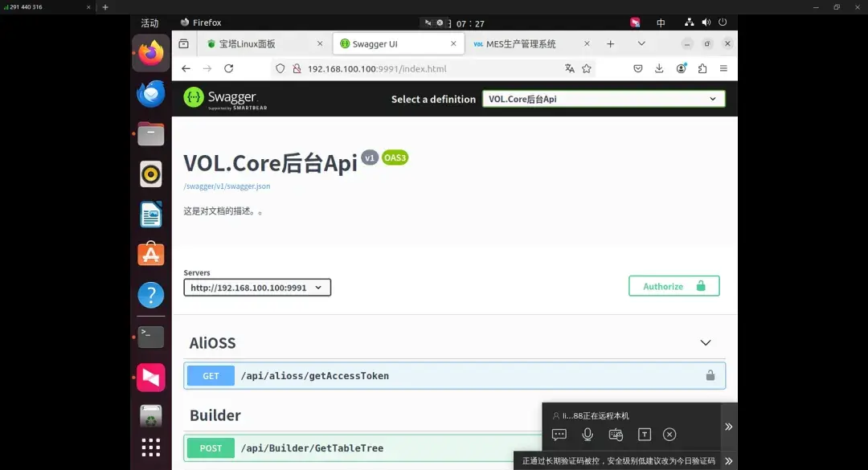
Task: Click the Firefox account icon
Action: click(681, 68)
